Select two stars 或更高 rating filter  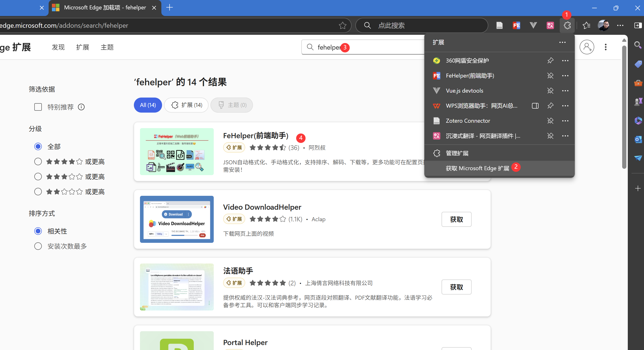(x=38, y=192)
